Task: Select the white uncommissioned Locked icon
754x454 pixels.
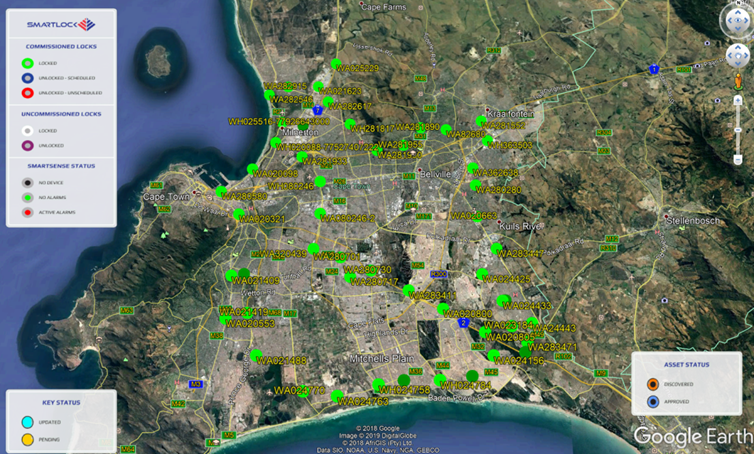Action: tap(27, 130)
